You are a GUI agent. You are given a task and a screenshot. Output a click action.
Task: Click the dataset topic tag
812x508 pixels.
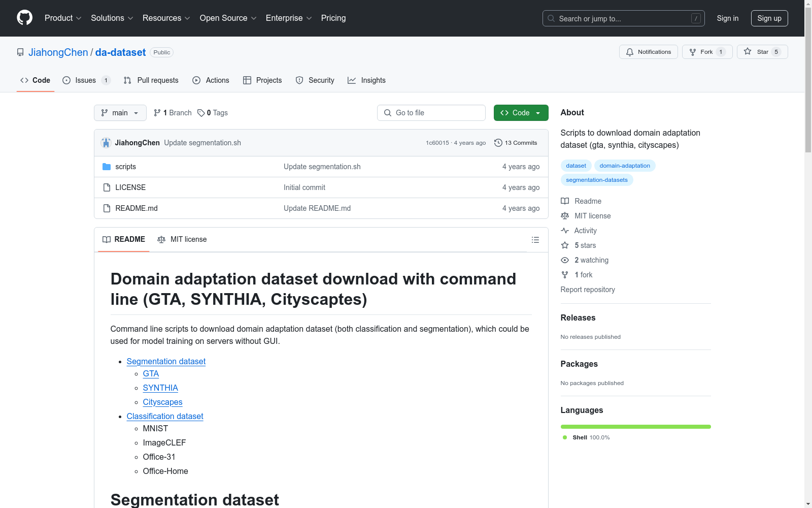(x=576, y=166)
